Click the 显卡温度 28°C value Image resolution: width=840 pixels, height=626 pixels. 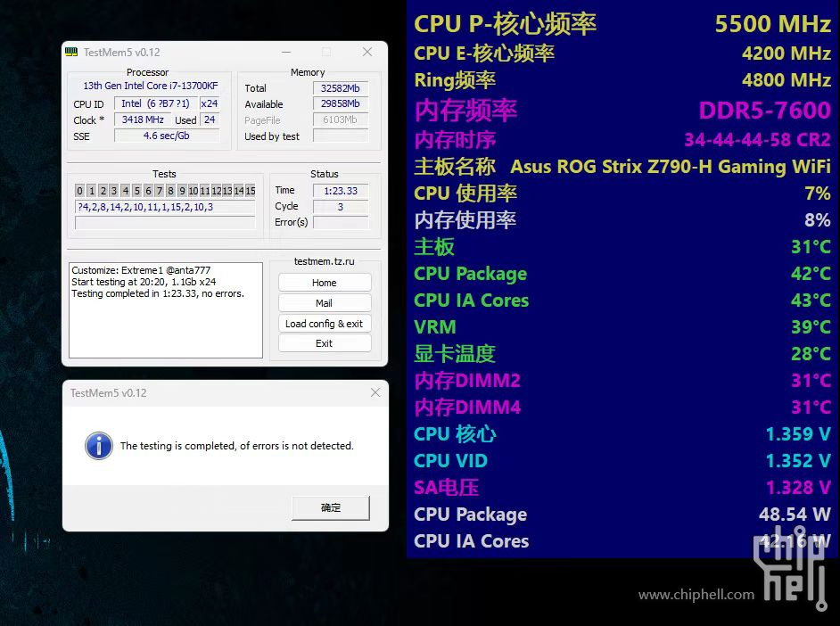tap(811, 353)
